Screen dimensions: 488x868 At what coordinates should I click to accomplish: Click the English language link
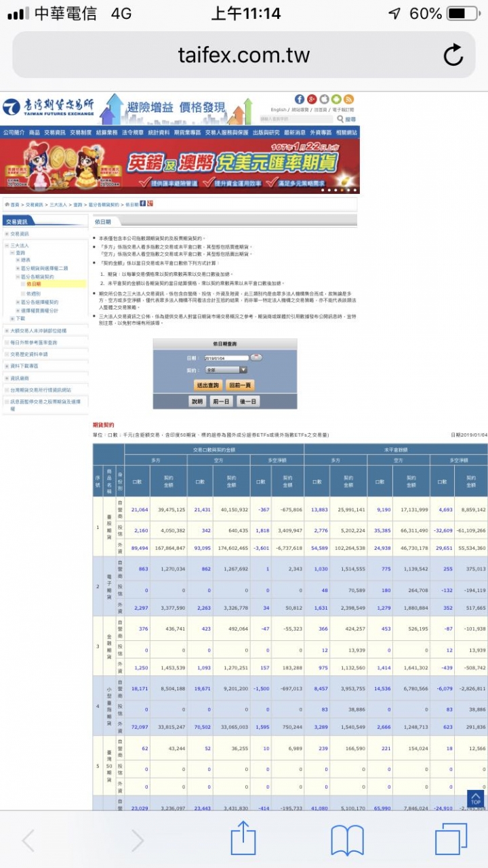click(x=279, y=110)
